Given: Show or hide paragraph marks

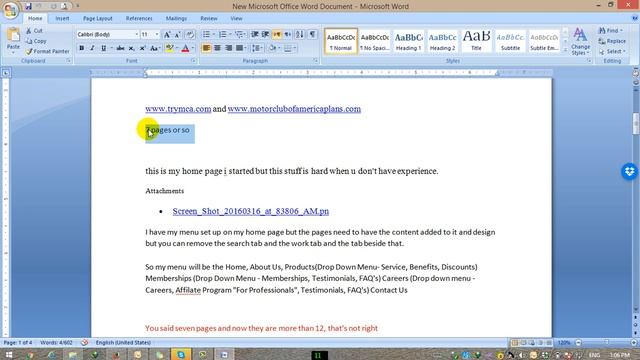Looking at the screenshot, I should [x=312, y=34].
